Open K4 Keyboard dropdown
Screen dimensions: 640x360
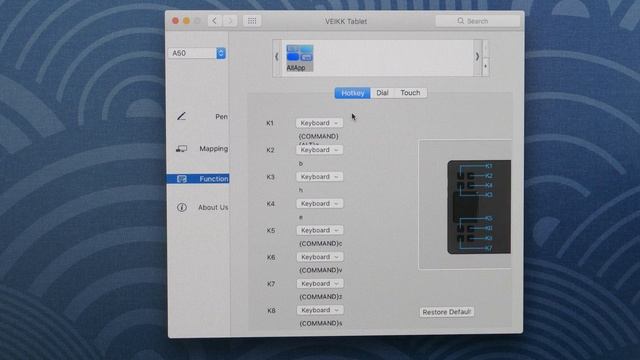[x=320, y=204]
